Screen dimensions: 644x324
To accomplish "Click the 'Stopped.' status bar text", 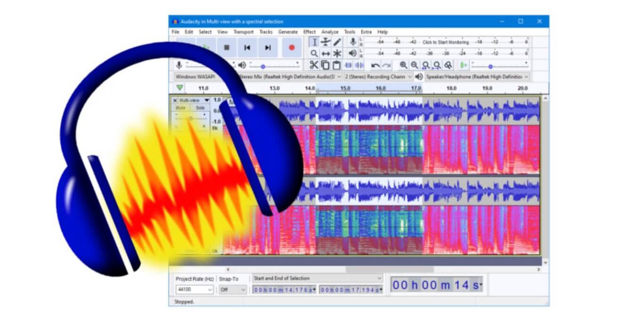I will coord(184,301).
